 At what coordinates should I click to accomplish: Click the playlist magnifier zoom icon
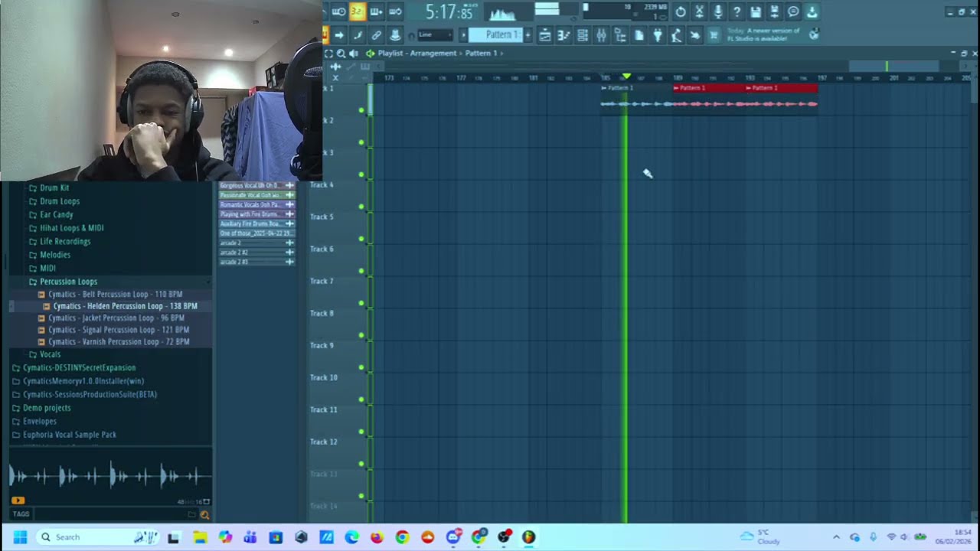(341, 53)
